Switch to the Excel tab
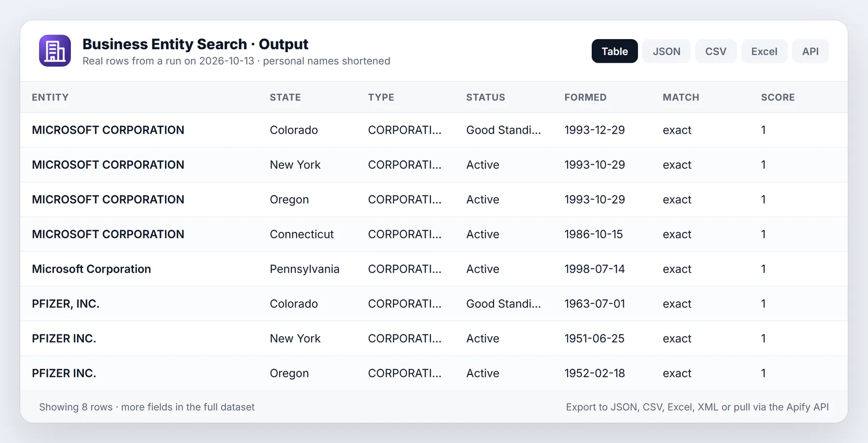The image size is (868, 443). pos(764,51)
